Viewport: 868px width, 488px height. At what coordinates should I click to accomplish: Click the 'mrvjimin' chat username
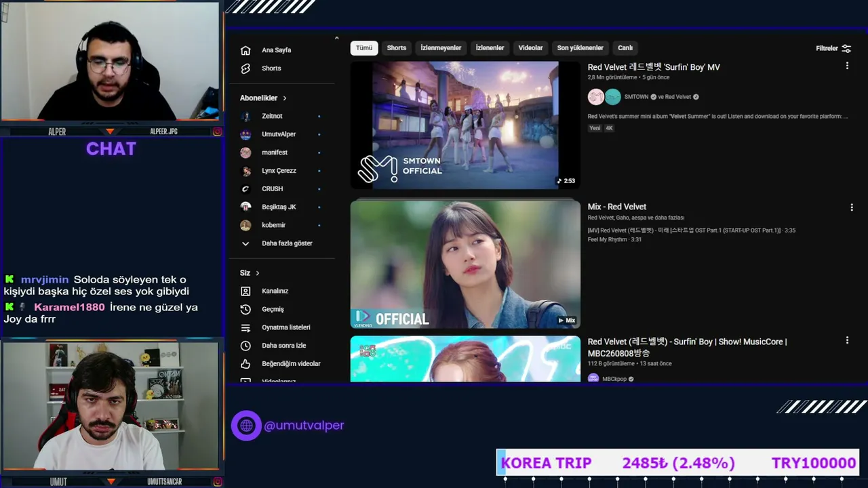(x=45, y=280)
